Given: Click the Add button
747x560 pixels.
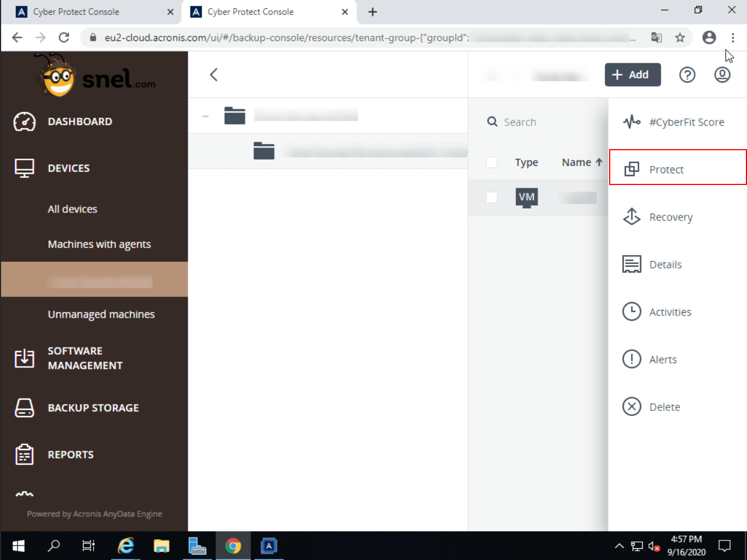Looking at the screenshot, I should [x=632, y=75].
